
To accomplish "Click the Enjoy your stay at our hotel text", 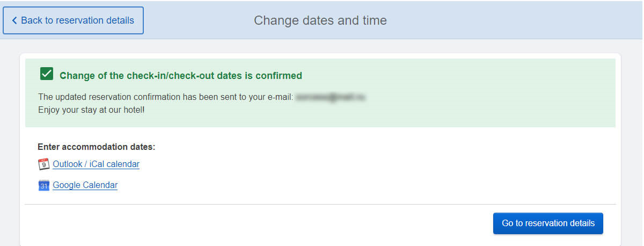I will point(91,110).
